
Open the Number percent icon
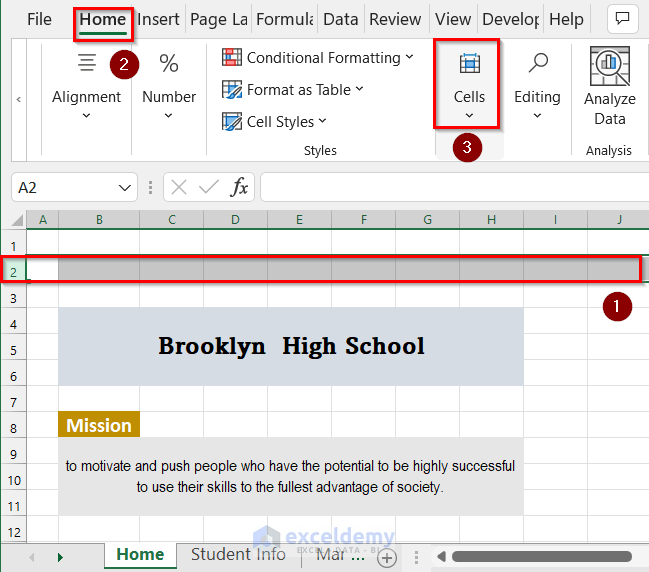[x=168, y=63]
